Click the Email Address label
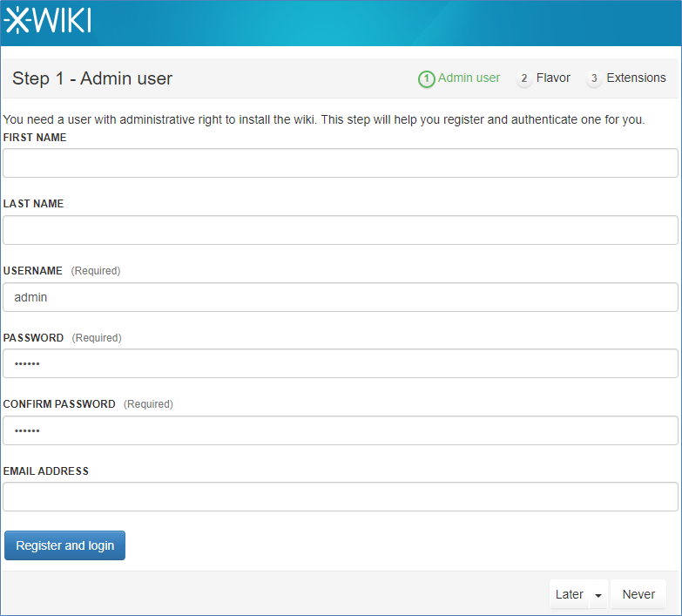Image resolution: width=682 pixels, height=616 pixels. click(46, 471)
